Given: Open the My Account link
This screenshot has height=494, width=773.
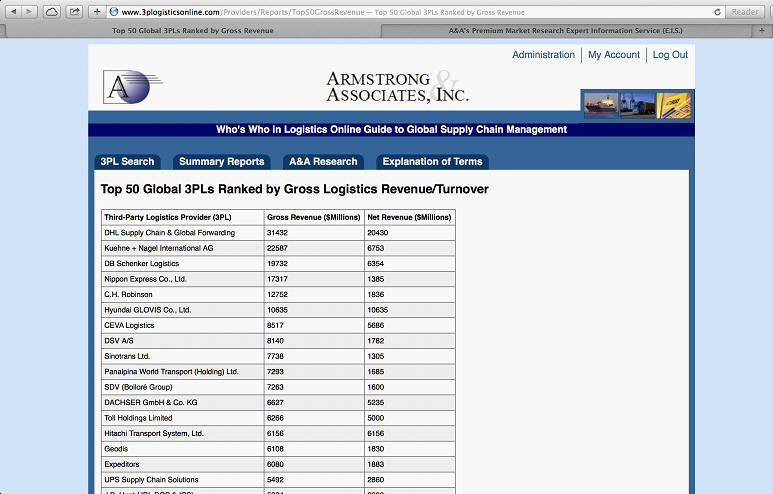Looking at the screenshot, I should (614, 55).
